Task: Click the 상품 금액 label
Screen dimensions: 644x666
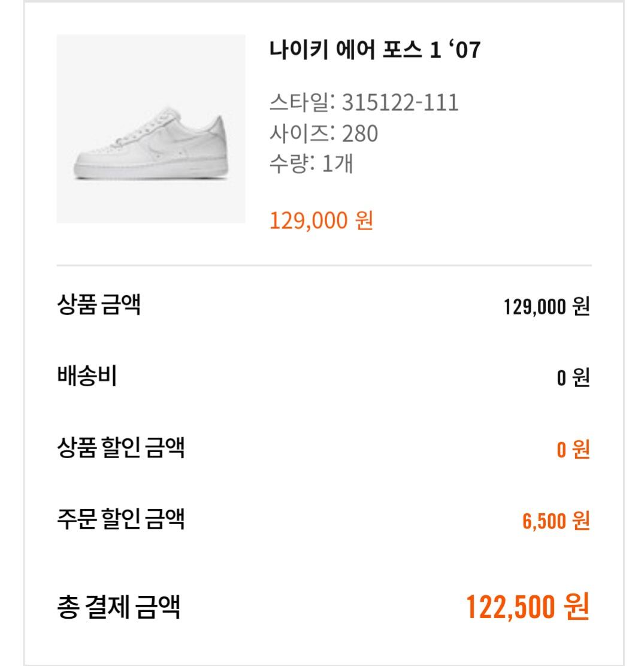Action: 98,305
